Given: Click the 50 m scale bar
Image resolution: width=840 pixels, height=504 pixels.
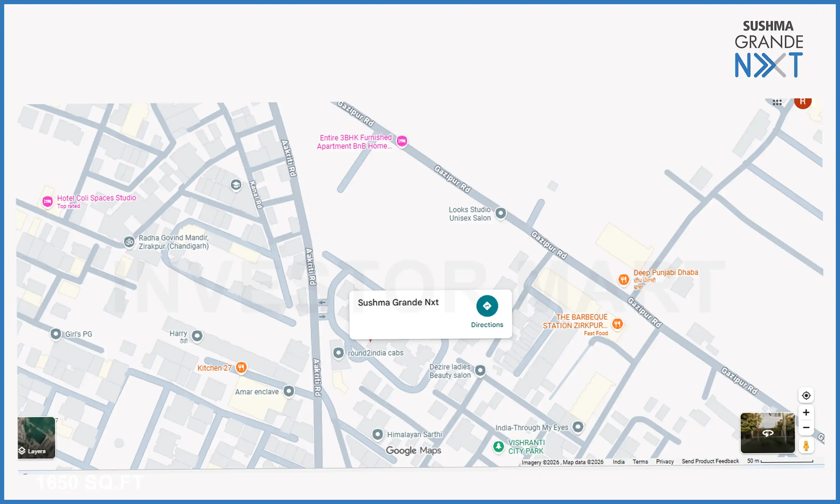Looking at the screenshot, I should [x=780, y=461].
